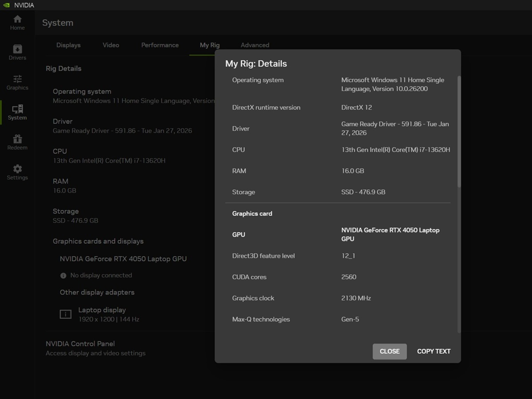The height and width of the screenshot is (399, 532).
Task: Open Settings gear in sidebar
Action: pyautogui.click(x=17, y=169)
